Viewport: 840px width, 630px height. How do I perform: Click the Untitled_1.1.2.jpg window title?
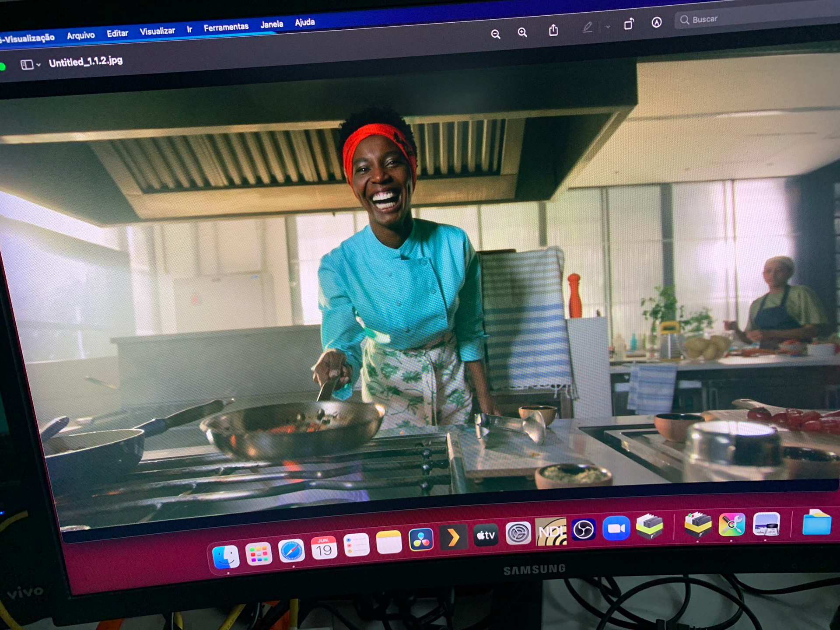pos(86,62)
